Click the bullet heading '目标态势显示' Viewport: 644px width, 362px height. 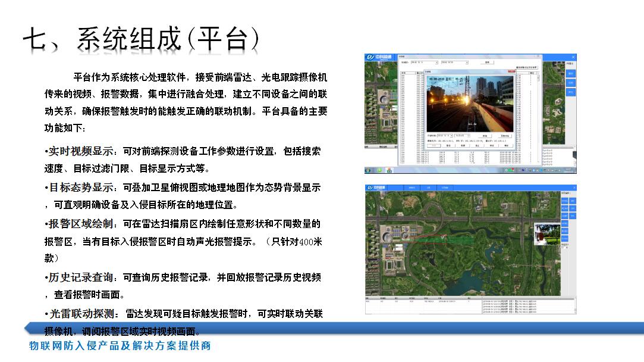81,188
